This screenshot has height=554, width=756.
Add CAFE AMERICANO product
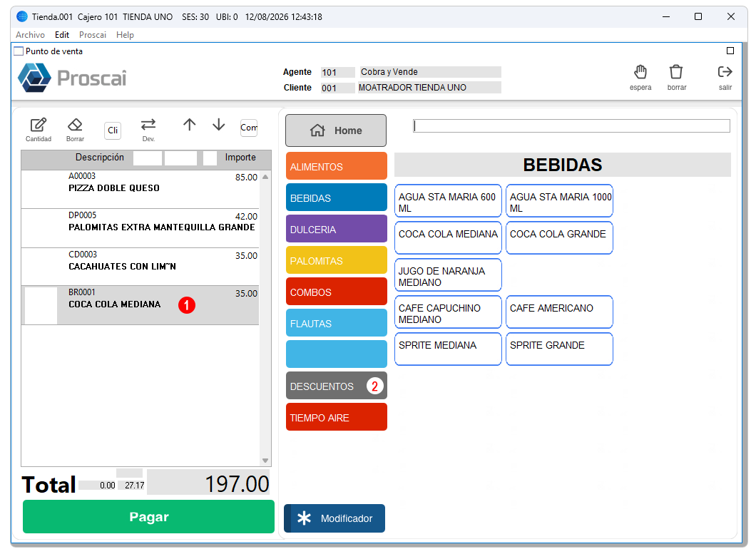pos(559,312)
